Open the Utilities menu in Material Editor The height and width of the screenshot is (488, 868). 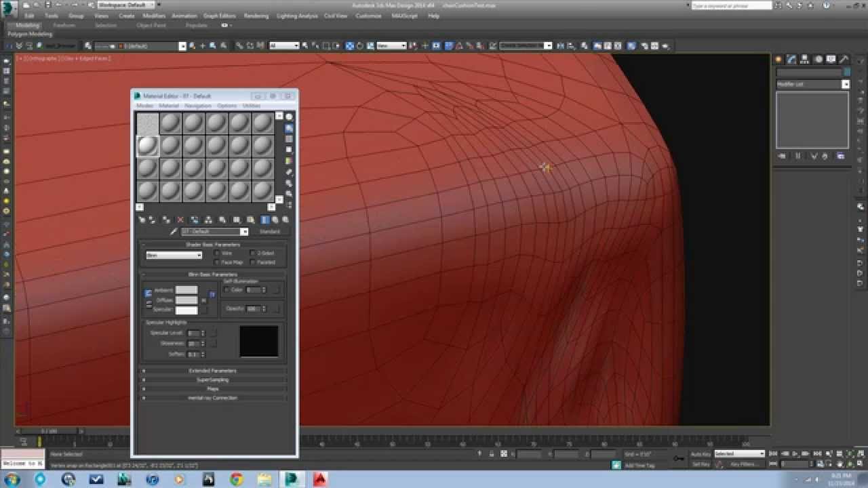click(252, 106)
